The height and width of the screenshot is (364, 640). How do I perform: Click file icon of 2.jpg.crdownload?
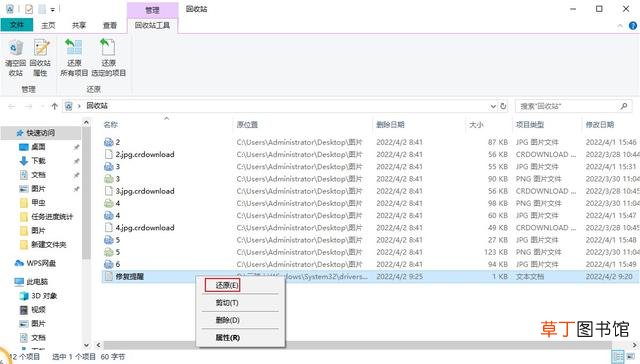[108, 154]
